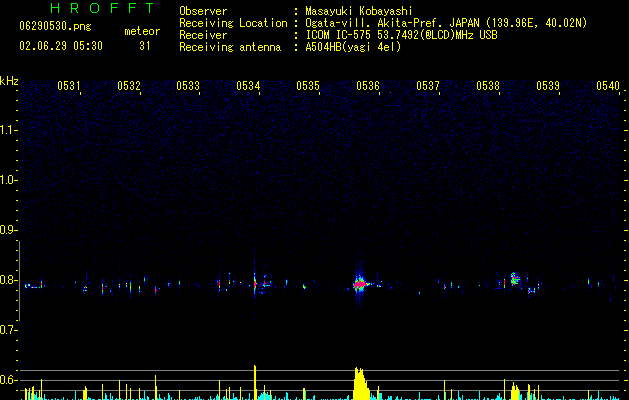The height and width of the screenshot is (400, 629).
Task: Click the Receiving Location label
Action: 233,23
